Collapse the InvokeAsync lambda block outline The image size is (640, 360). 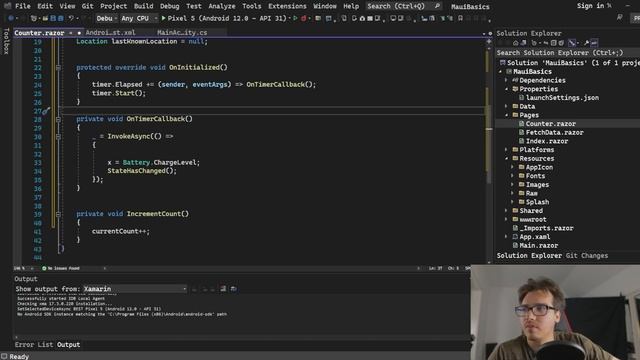58,136
